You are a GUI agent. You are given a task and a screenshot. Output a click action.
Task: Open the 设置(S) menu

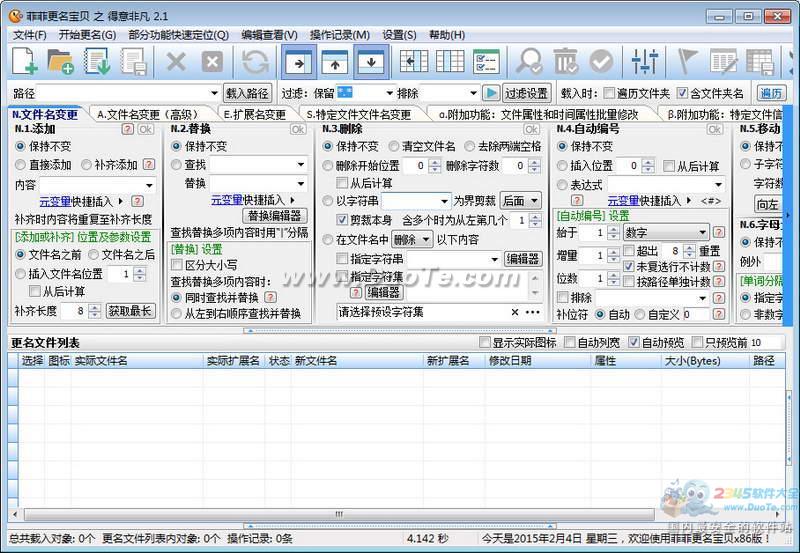tap(398, 34)
